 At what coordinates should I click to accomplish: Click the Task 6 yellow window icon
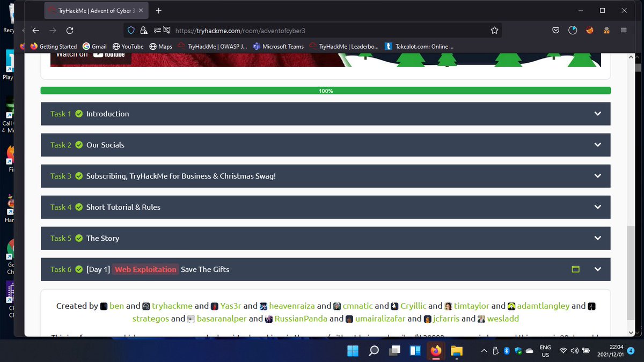[x=575, y=269]
